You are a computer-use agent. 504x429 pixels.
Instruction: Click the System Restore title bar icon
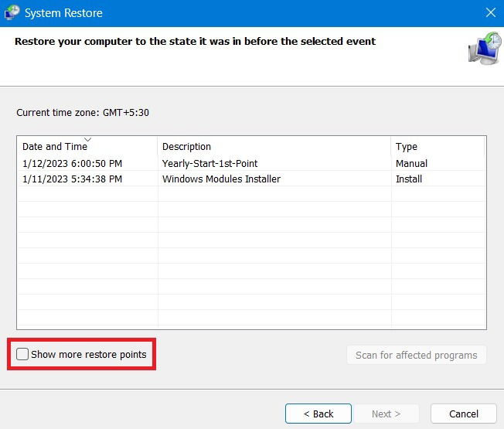(12, 13)
